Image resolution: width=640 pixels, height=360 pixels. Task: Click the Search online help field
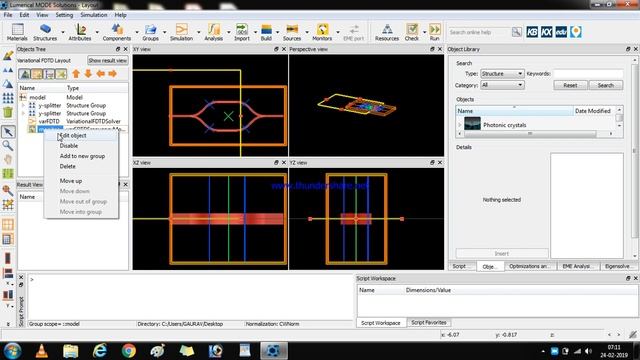479,32
